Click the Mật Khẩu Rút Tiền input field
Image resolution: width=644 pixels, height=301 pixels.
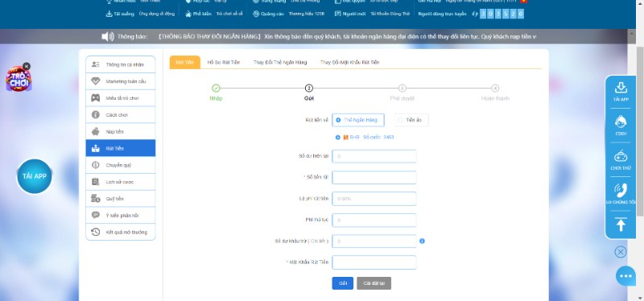tap(374, 262)
